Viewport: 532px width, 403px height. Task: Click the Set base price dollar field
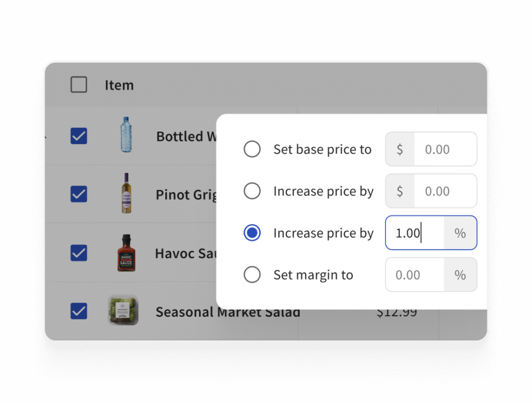click(444, 150)
